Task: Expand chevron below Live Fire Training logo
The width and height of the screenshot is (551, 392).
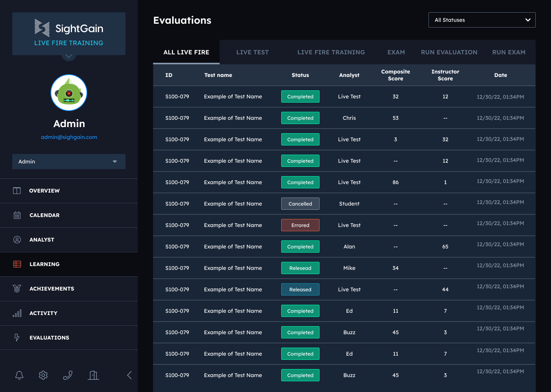Action: click(69, 56)
